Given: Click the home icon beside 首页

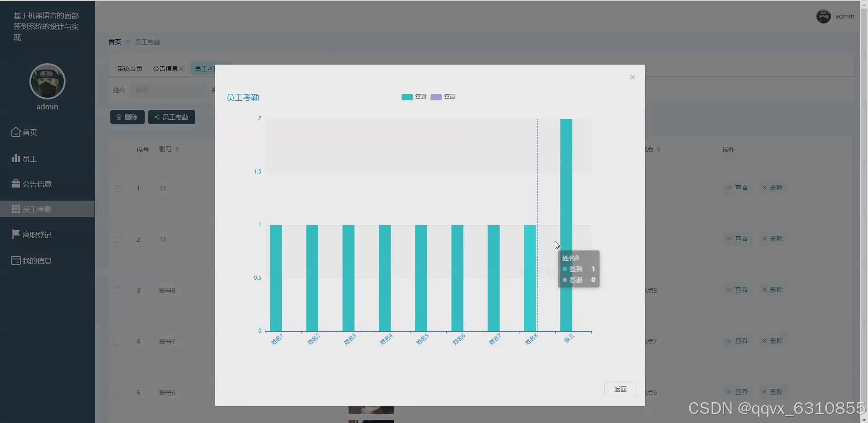Looking at the screenshot, I should [x=16, y=132].
